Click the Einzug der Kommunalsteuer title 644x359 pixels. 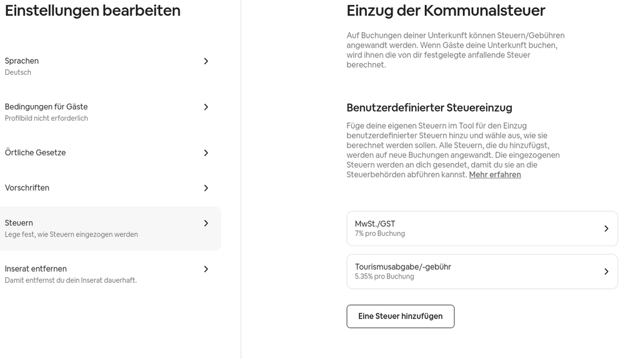(x=445, y=11)
